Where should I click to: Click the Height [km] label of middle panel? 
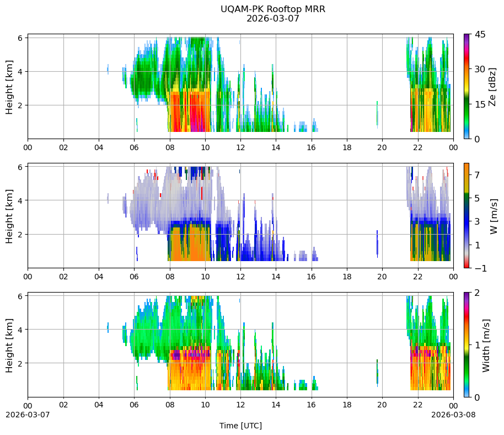(9, 216)
